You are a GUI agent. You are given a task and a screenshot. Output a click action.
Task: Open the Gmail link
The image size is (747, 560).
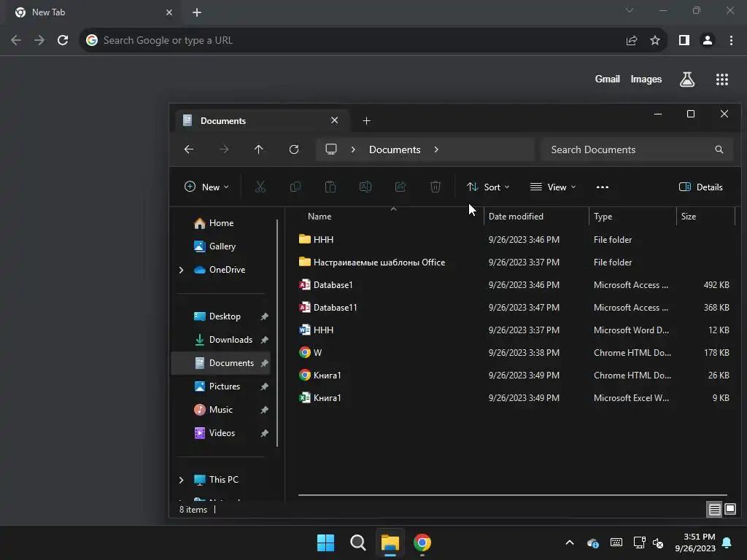(607, 79)
